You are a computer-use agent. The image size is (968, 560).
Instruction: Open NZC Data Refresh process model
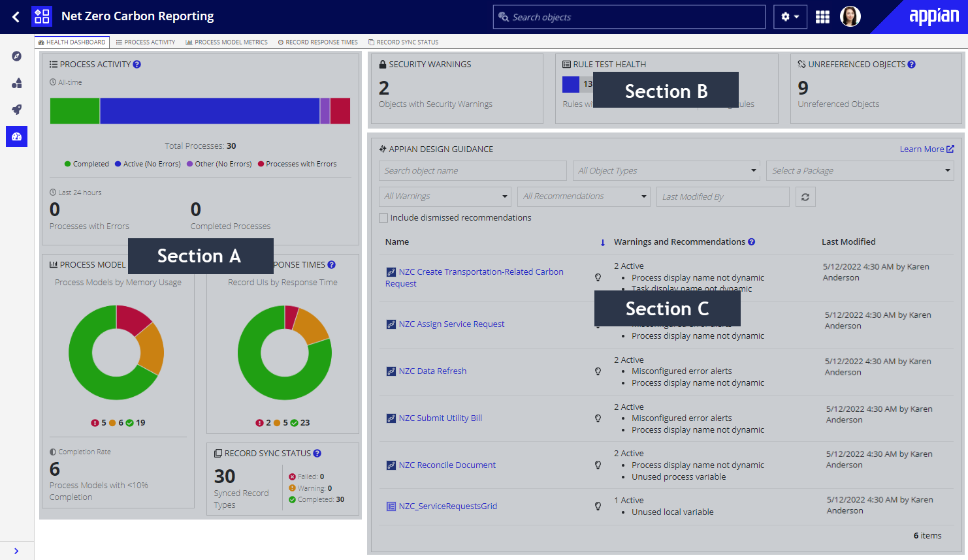point(432,371)
